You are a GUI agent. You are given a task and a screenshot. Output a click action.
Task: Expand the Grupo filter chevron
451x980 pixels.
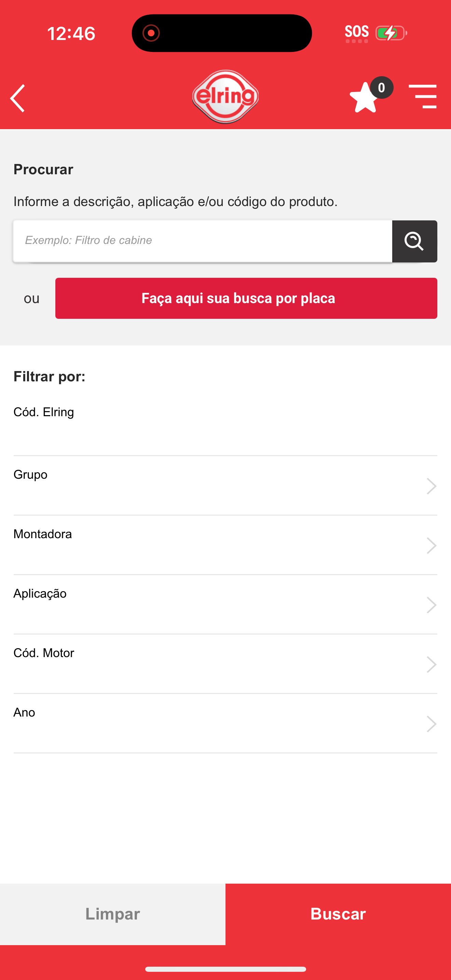click(431, 486)
